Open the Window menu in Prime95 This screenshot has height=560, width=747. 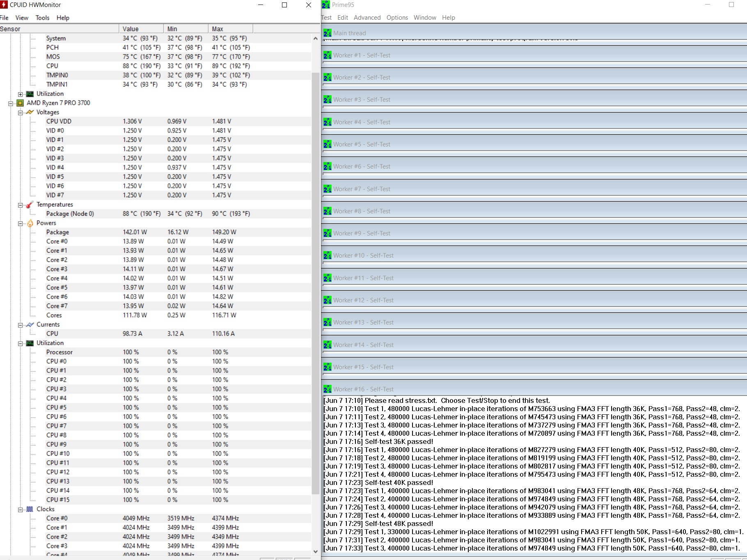coord(425,18)
